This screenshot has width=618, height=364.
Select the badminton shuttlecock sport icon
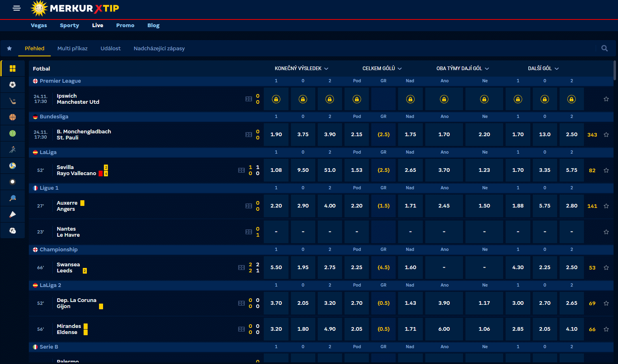(x=13, y=214)
